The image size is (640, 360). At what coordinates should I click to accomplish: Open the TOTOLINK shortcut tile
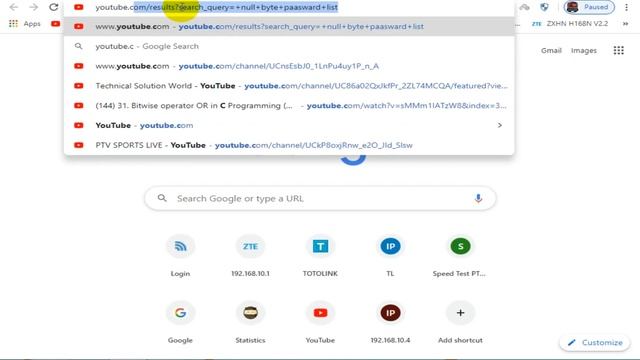click(320, 256)
